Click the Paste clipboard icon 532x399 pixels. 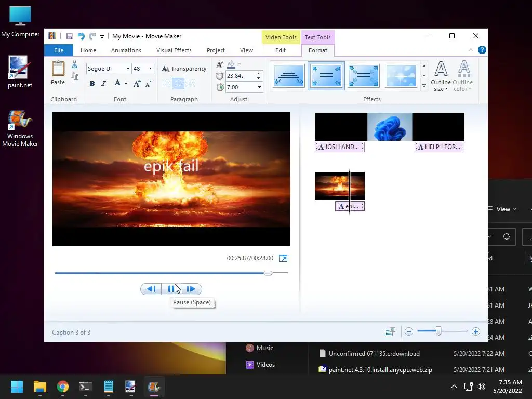58,73
